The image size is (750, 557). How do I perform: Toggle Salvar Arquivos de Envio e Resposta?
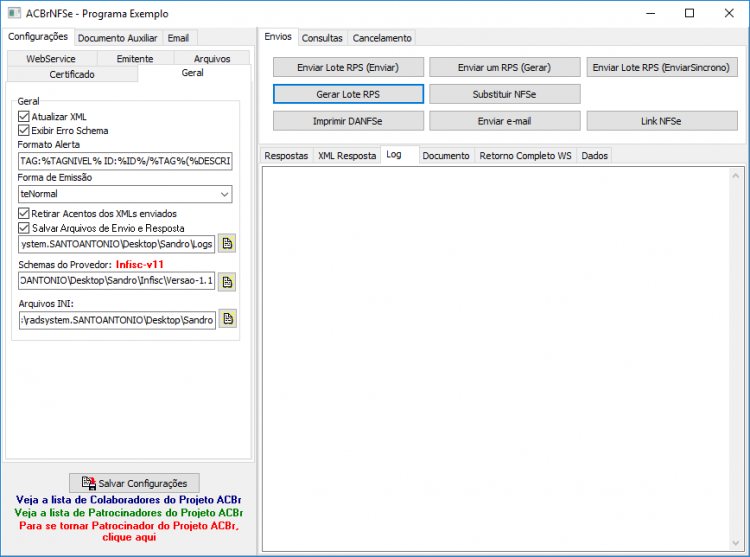point(23,228)
